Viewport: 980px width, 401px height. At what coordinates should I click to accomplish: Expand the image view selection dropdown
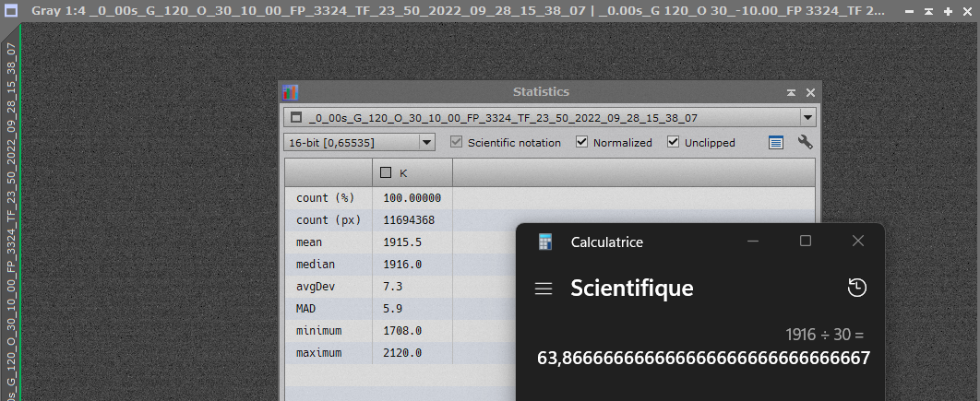pos(807,118)
